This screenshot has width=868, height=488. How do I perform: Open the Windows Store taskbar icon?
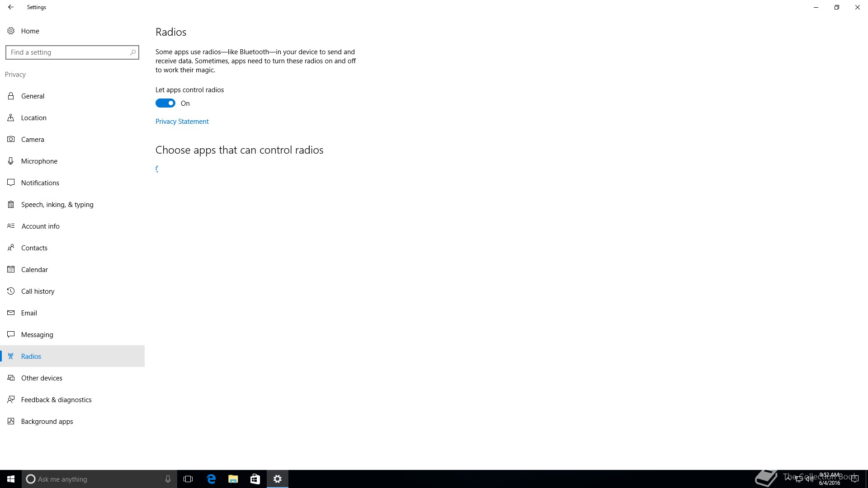coord(255,479)
